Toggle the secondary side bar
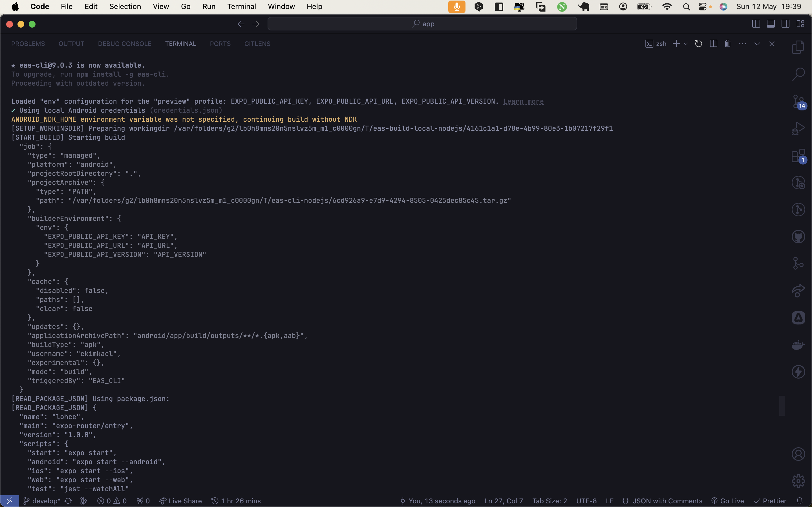This screenshot has height=507, width=812. (x=785, y=23)
